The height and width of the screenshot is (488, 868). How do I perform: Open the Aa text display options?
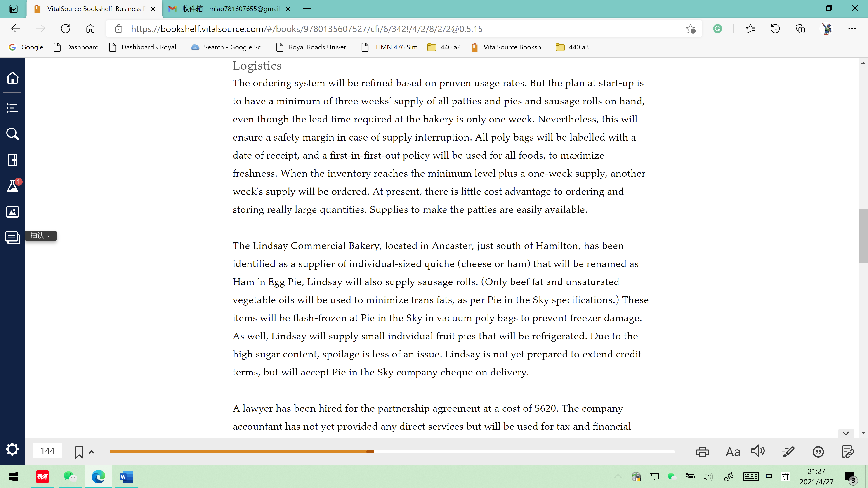[733, 452]
